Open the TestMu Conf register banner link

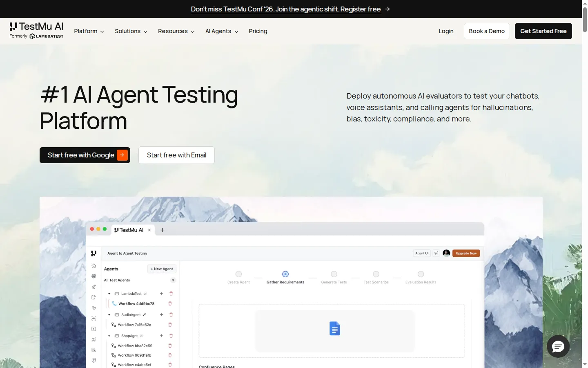coord(286,9)
